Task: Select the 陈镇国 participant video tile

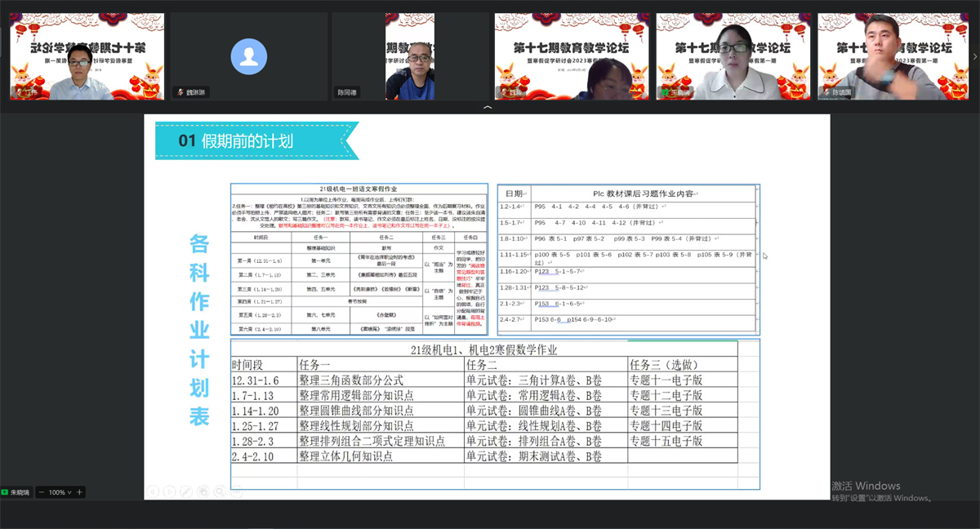Action: [893, 56]
